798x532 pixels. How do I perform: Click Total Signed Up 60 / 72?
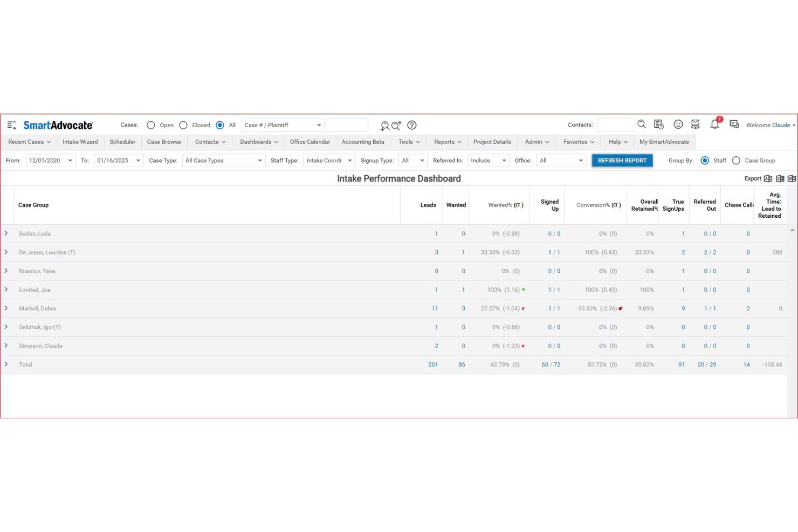click(x=551, y=364)
